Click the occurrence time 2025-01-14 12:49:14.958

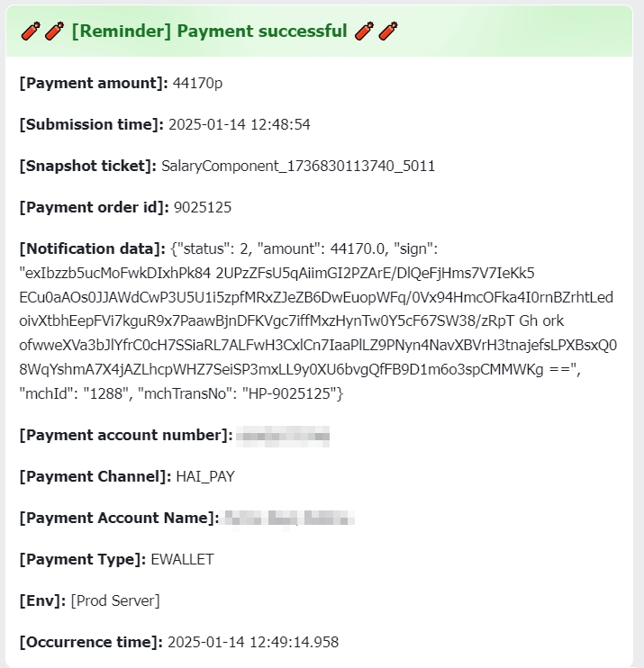(x=253, y=642)
